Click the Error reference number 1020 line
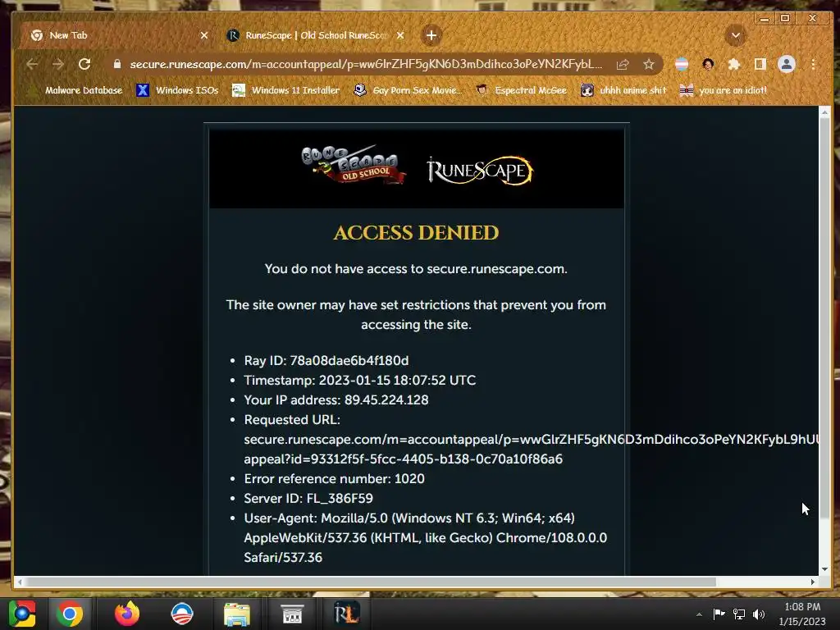The height and width of the screenshot is (630, 840). (335, 479)
